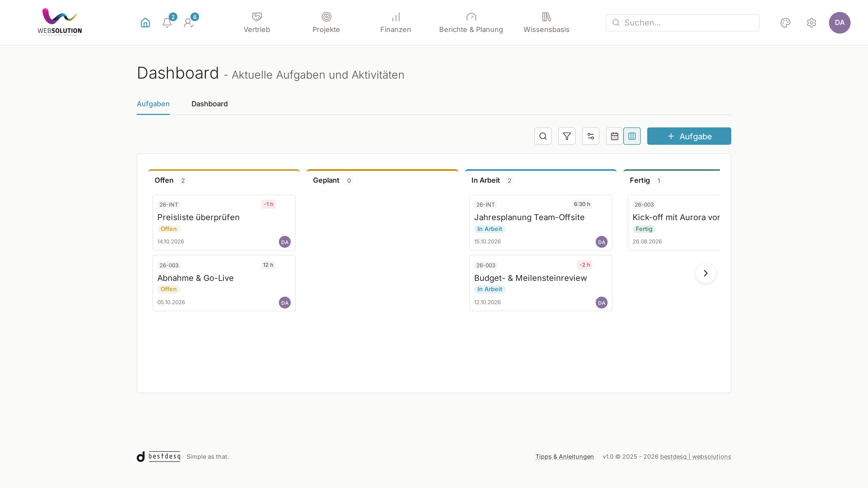This screenshot has height=488, width=868.
Task: Add a new Aufgabe
Action: coord(689,136)
